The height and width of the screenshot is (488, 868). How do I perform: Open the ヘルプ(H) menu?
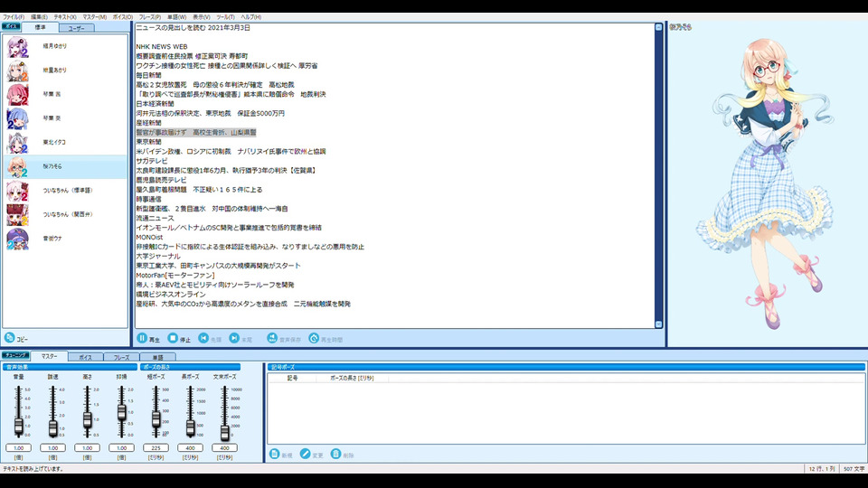click(250, 17)
